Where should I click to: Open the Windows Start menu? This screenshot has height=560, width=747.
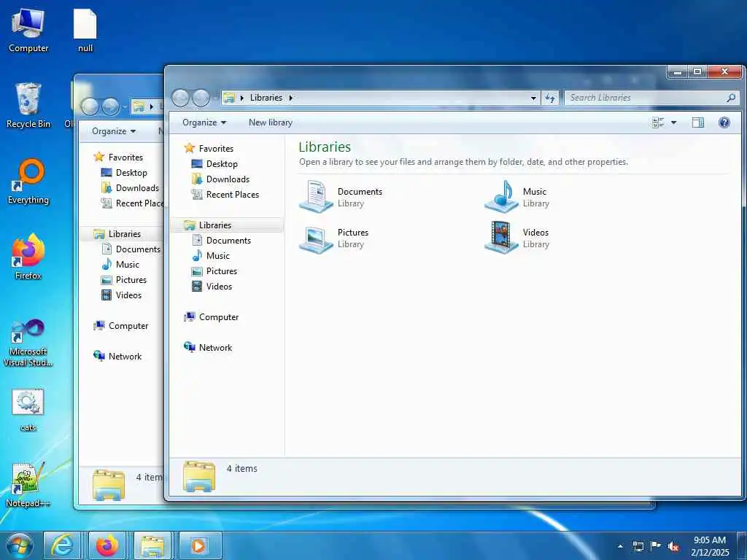point(20,545)
